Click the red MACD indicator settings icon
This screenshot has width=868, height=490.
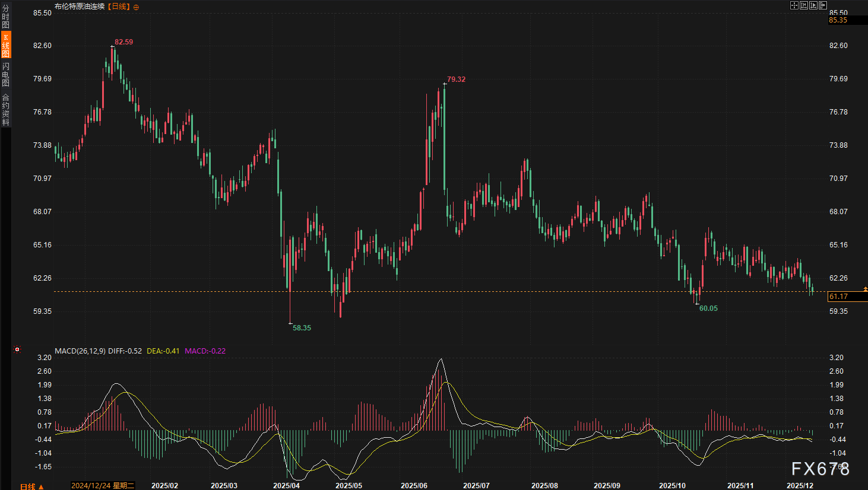(x=17, y=349)
